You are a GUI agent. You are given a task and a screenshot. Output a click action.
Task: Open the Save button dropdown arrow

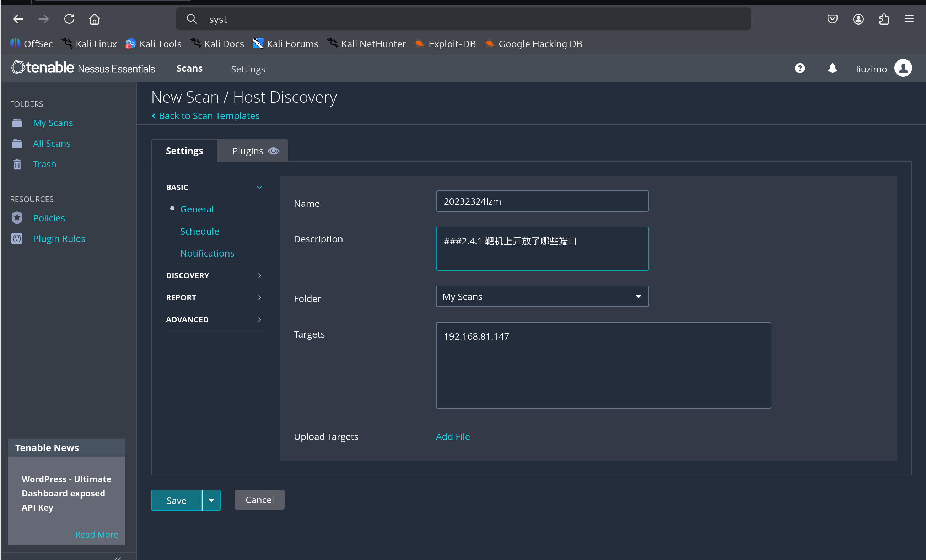coord(211,500)
